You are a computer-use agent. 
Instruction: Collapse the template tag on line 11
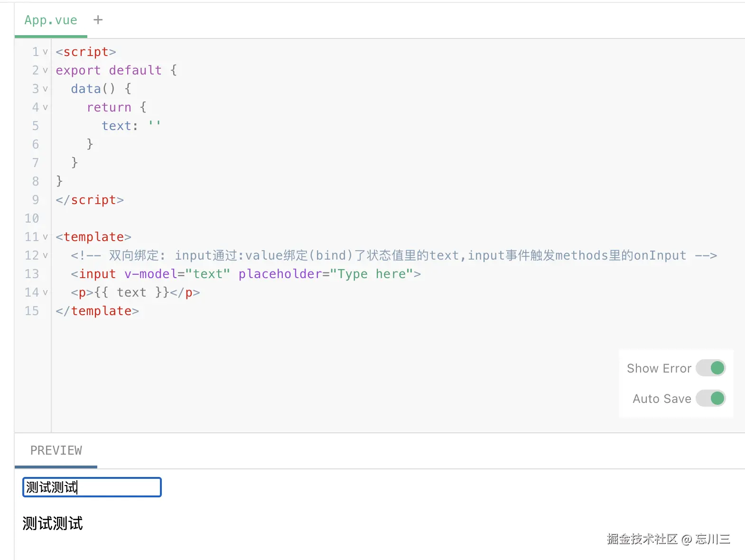pyautogui.click(x=45, y=237)
